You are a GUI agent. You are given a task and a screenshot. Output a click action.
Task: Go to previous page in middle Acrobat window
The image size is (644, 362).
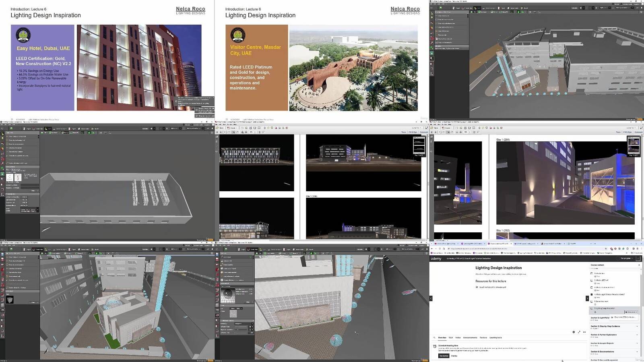217,132
